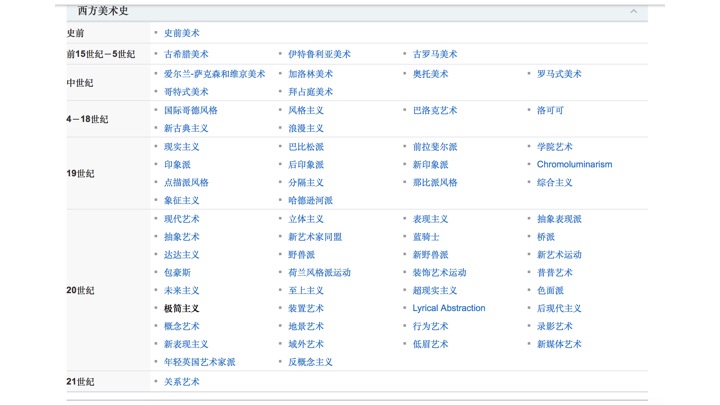Open the 浪漫主义 link
Image resolution: width=720 pixels, height=405 pixels.
(x=306, y=128)
